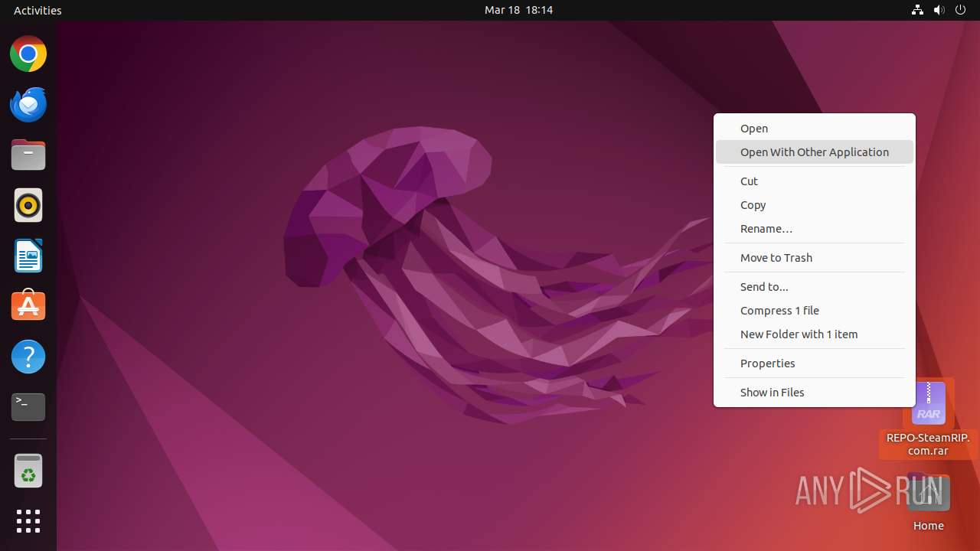The width and height of the screenshot is (980, 551).
Task: Choose Rename… in context menu
Action: click(x=815, y=229)
